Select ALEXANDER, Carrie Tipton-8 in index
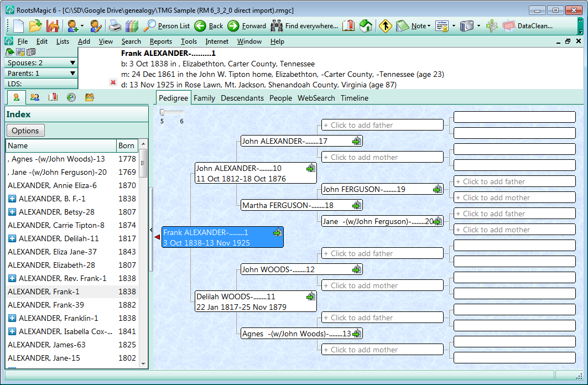 [71, 225]
